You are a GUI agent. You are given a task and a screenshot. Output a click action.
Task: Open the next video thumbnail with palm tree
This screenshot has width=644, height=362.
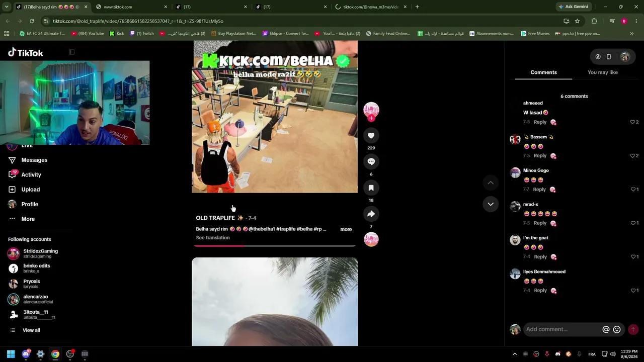(x=275, y=302)
